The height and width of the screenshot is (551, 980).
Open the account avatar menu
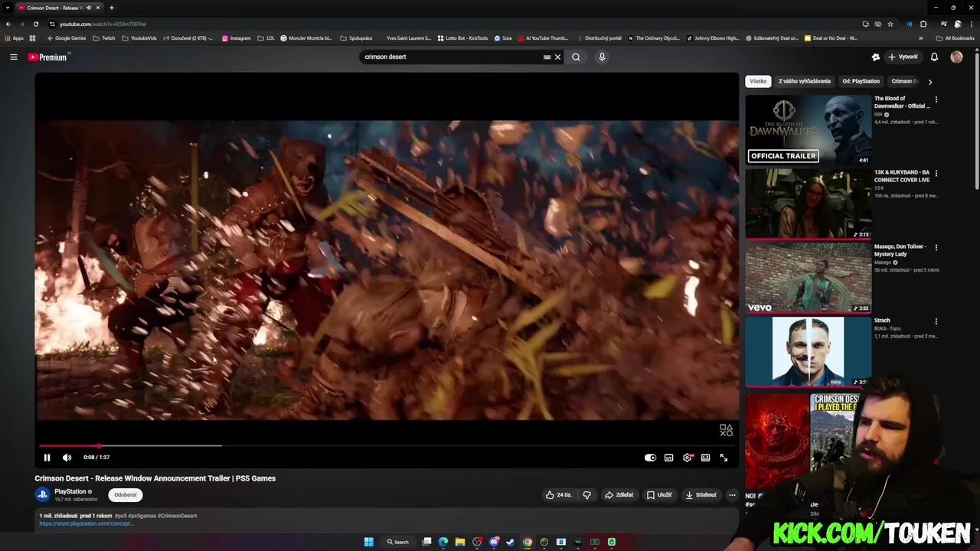pyautogui.click(x=956, y=57)
